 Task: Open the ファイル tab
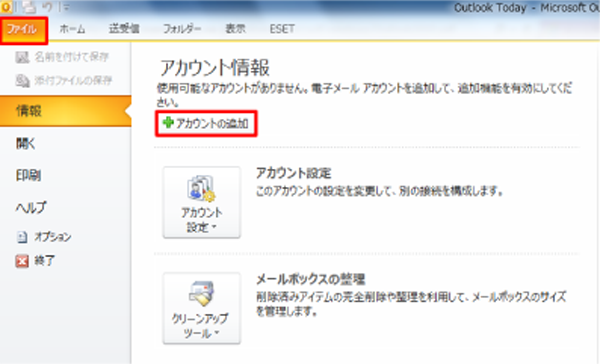(x=24, y=30)
